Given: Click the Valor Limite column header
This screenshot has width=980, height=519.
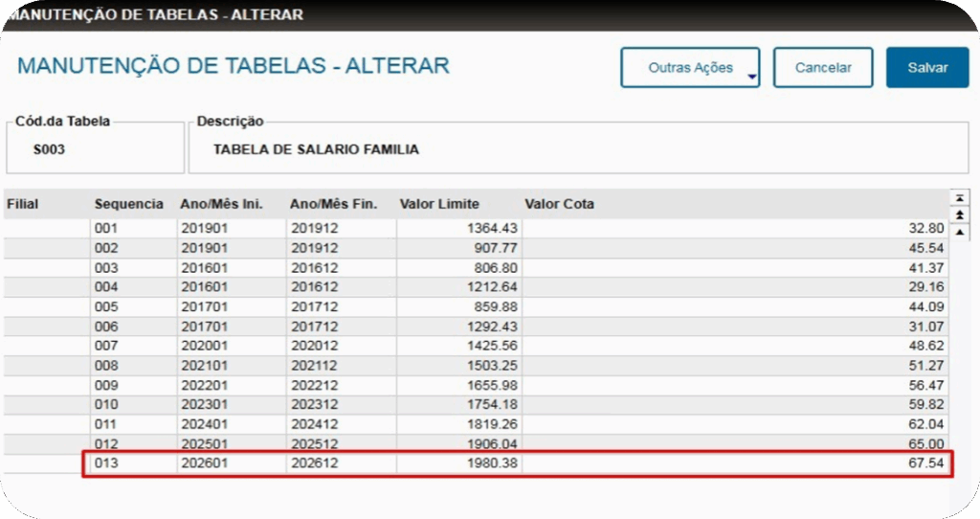Looking at the screenshot, I should click(439, 204).
